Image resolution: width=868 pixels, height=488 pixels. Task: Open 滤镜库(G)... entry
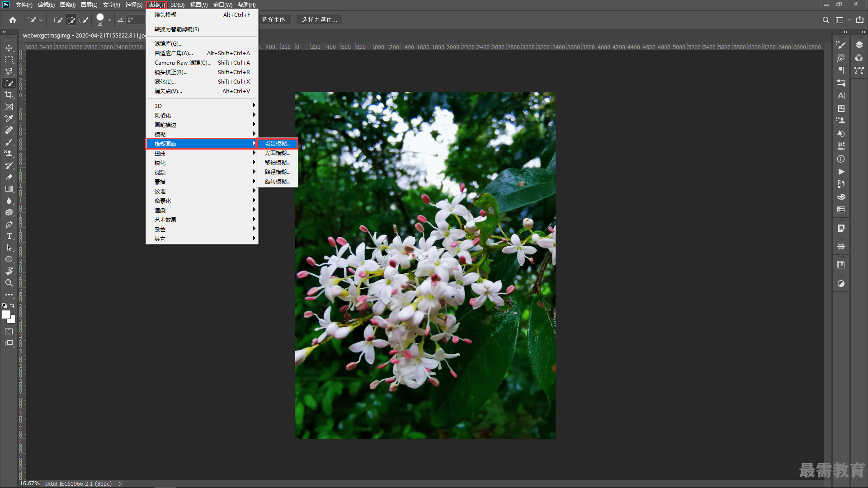pyautogui.click(x=202, y=43)
